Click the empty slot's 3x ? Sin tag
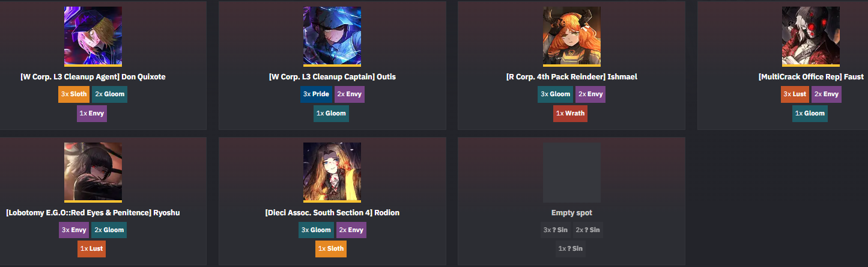Image resolution: width=868 pixels, height=267 pixels. click(x=554, y=230)
